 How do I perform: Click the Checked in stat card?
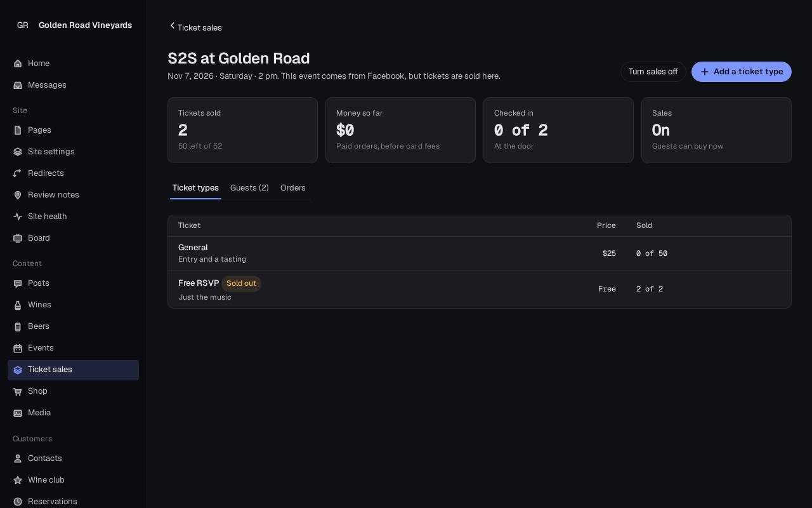(558, 130)
